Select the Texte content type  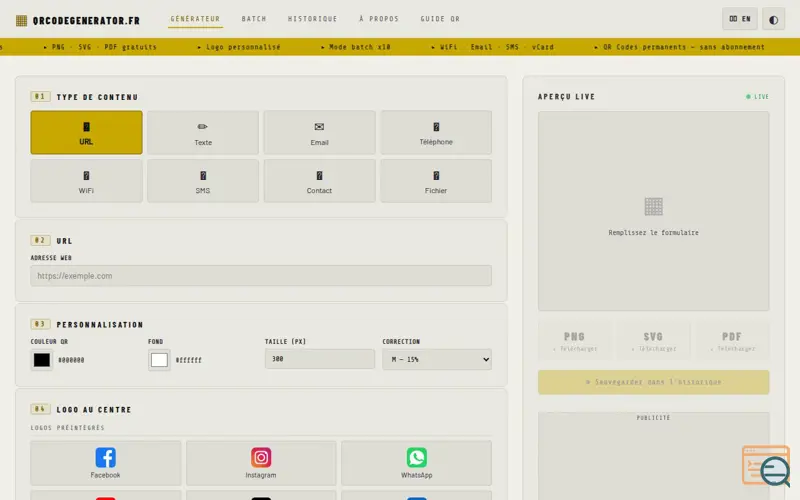pos(203,133)
